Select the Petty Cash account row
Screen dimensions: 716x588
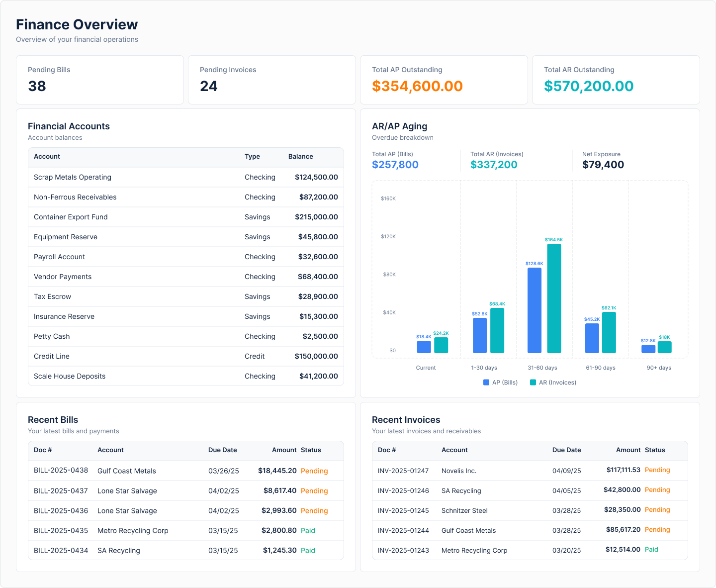[186, 336]
